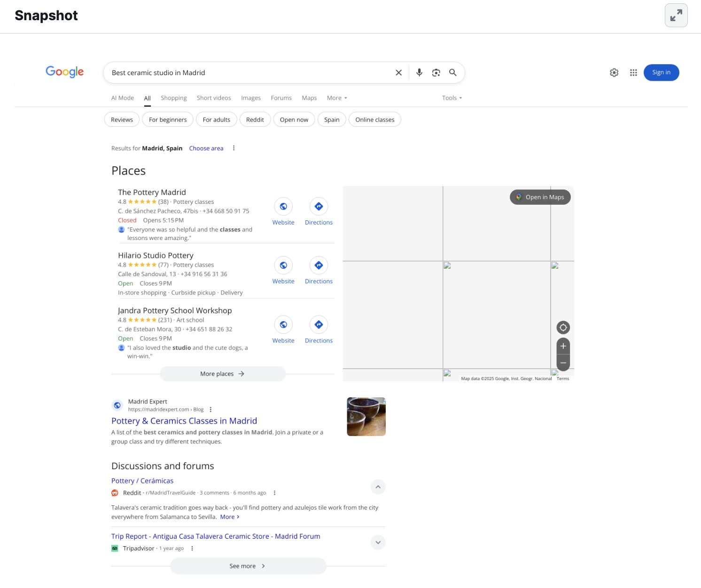
Task: Open Google quick settings gear
Action: tap(614, 72)
